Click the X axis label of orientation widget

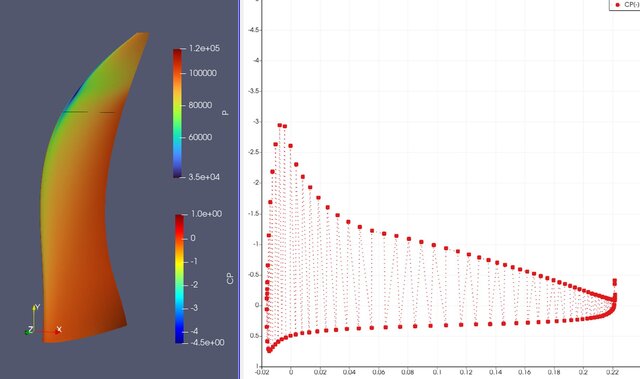[x=59, y=329]
